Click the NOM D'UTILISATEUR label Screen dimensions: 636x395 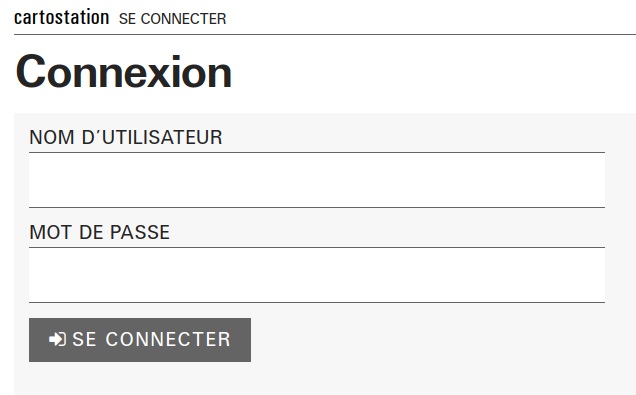(126, 137)
